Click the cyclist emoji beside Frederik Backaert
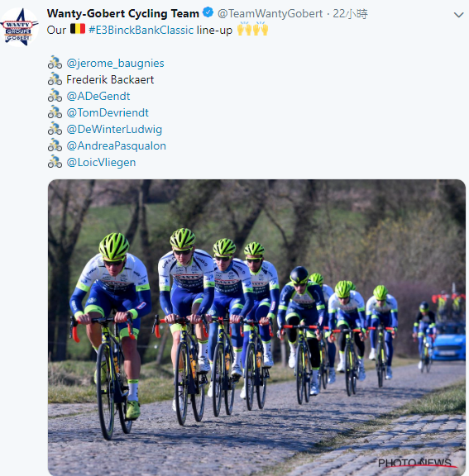 click(x=55, y=79)
